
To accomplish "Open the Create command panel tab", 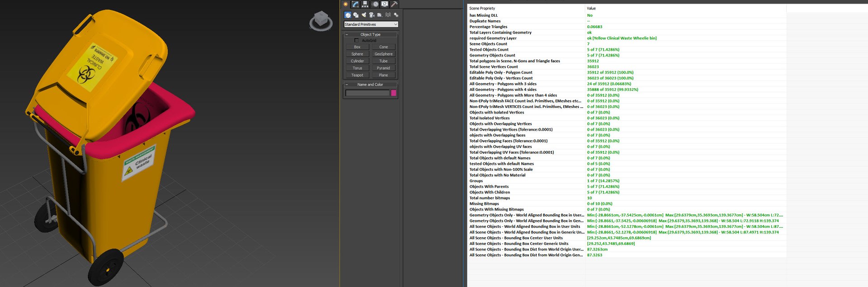I will point(346,4).
